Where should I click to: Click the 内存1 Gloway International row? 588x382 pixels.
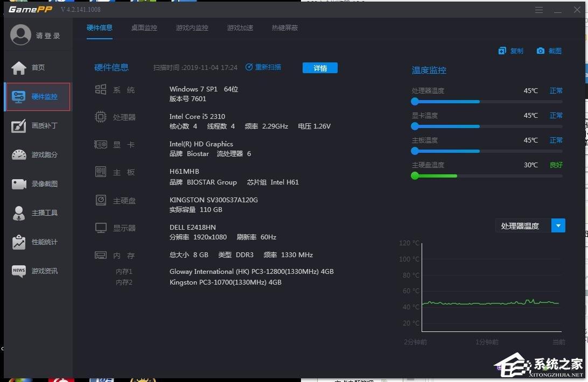pyautogui.click(x=225, y=271)
